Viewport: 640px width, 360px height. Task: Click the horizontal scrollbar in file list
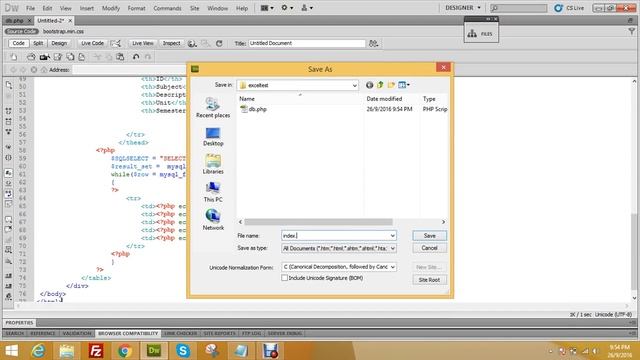coord(318,222)
